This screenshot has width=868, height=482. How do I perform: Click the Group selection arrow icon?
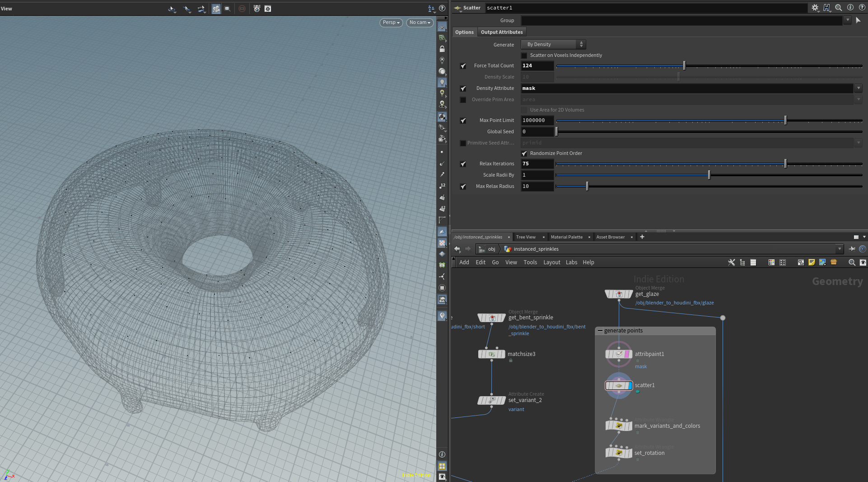click(x=858, y=20)
